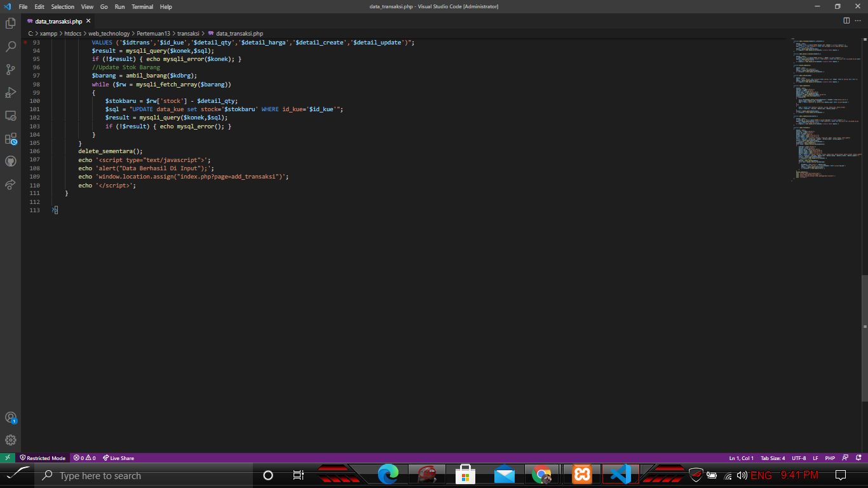Viewport: 868px width, 488px height.
Task: Open Task View on taskbar
Action: click(x=298, y=475)
